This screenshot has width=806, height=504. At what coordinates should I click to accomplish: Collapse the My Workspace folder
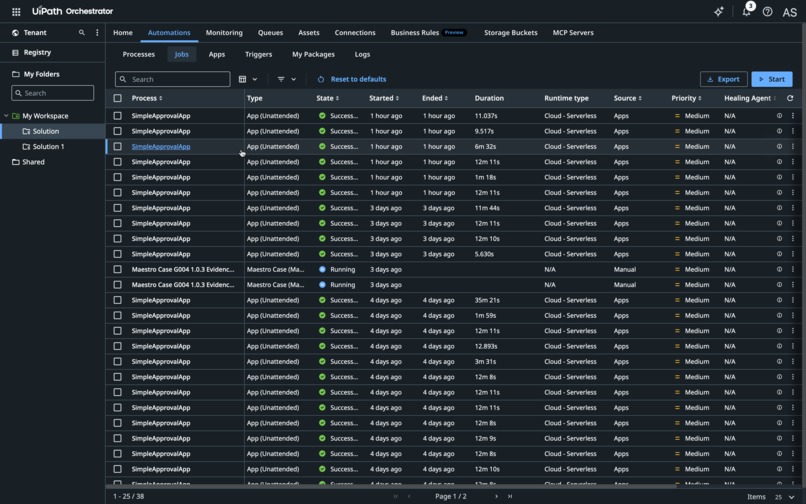tap(6, 116)
